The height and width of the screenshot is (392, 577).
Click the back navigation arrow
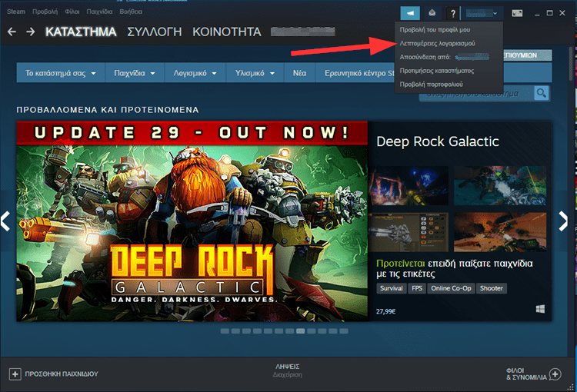pos(12,32)
